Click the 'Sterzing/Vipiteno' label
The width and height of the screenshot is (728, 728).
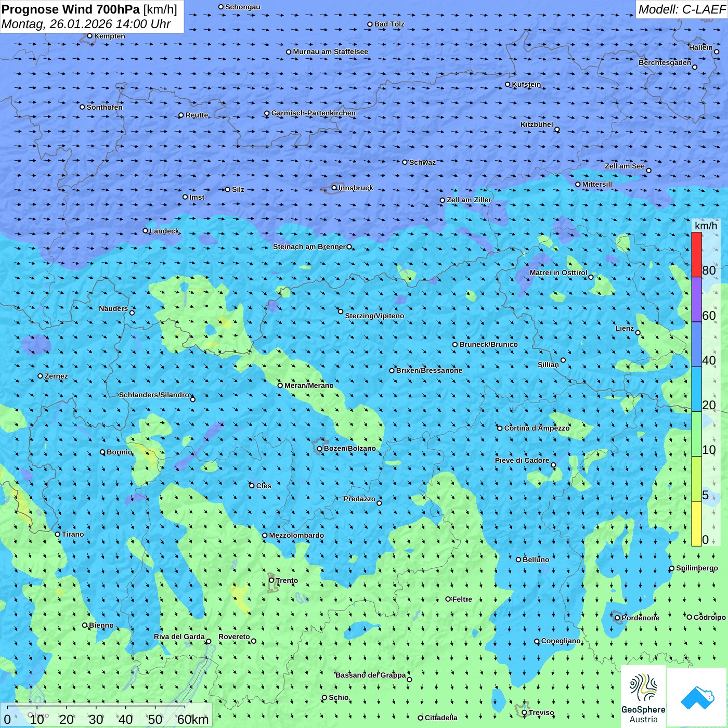coord(375,316)
